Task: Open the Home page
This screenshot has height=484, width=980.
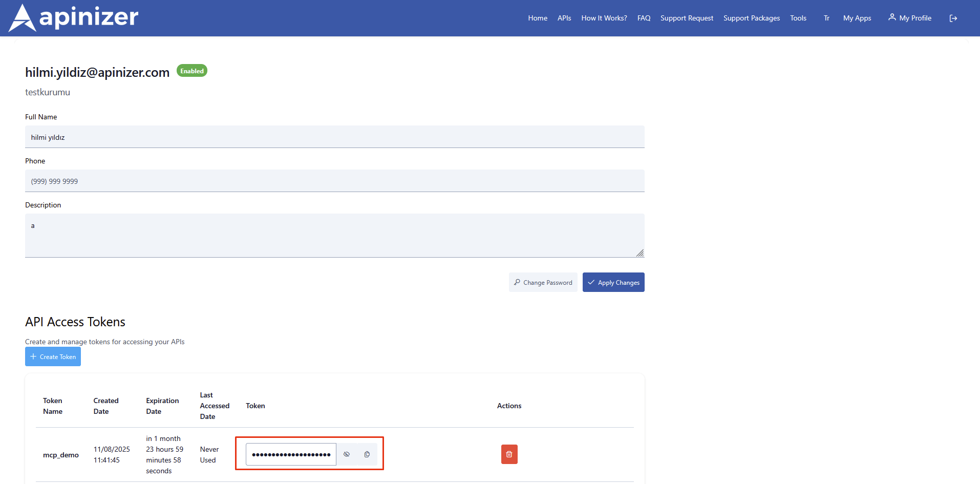Action: 538,18
